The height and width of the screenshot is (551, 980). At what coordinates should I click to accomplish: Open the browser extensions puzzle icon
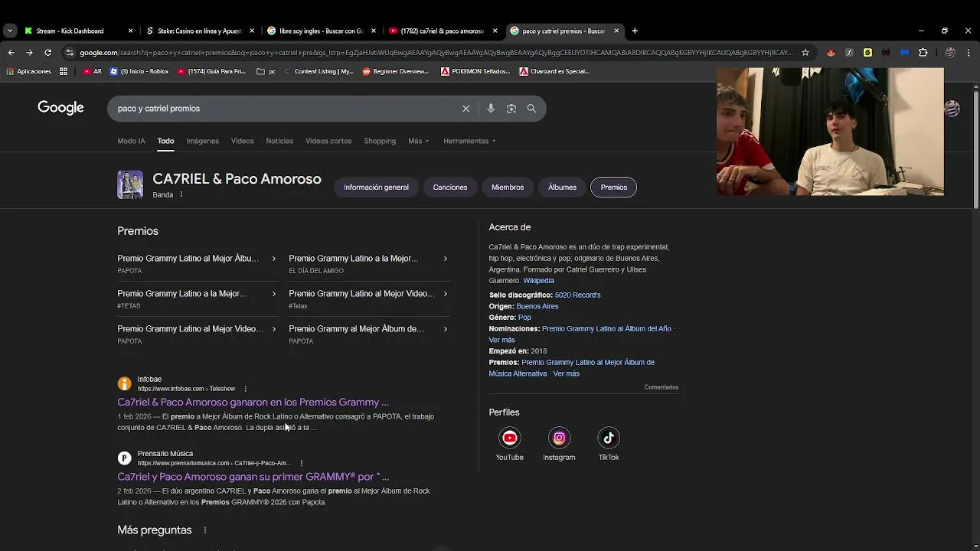coord(923,53)
